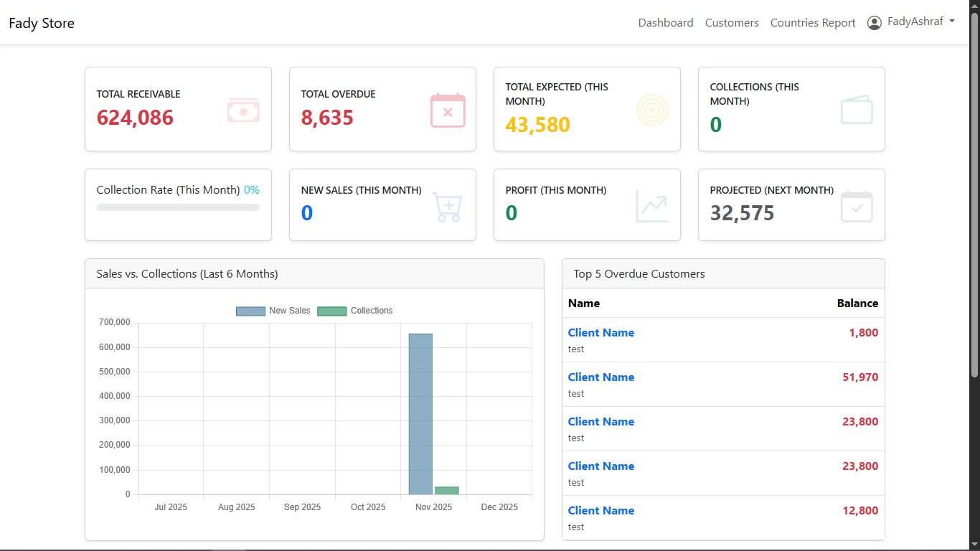This screenshot has width=980, height=551.
Task: Click the user avatar icon beside FadyAshraf
Action: pos(874,23)
